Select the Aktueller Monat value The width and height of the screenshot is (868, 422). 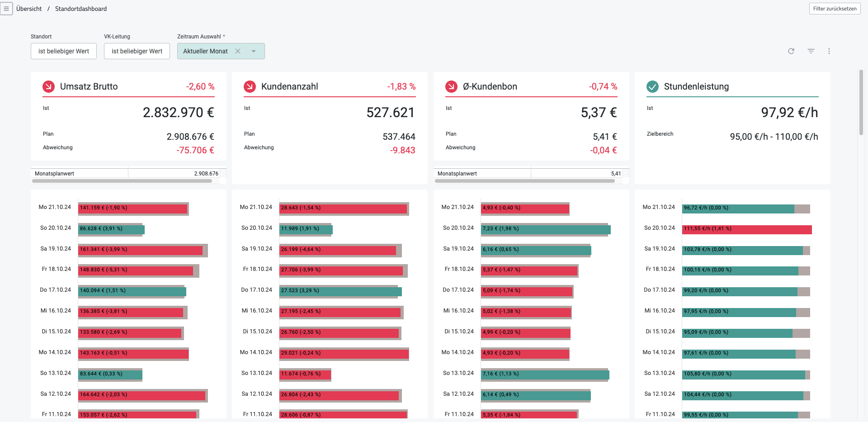click(x=205, y=51)
